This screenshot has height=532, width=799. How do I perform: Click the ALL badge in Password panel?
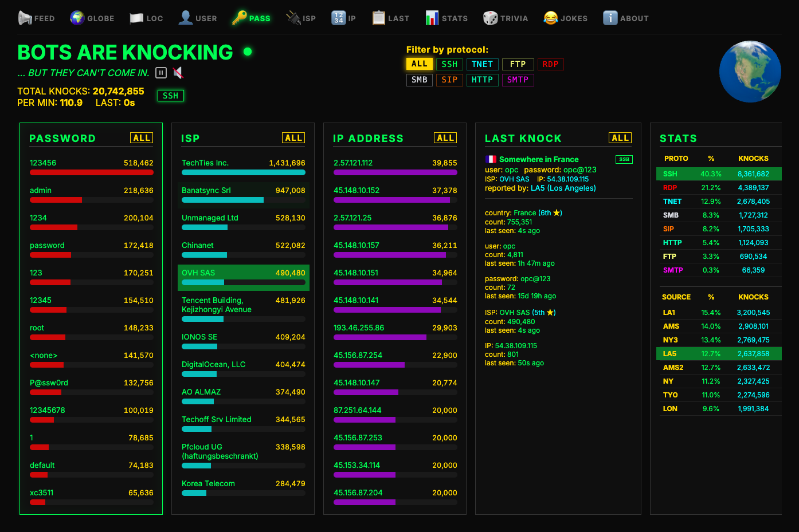pyautogui.click(x=142, y=138)
